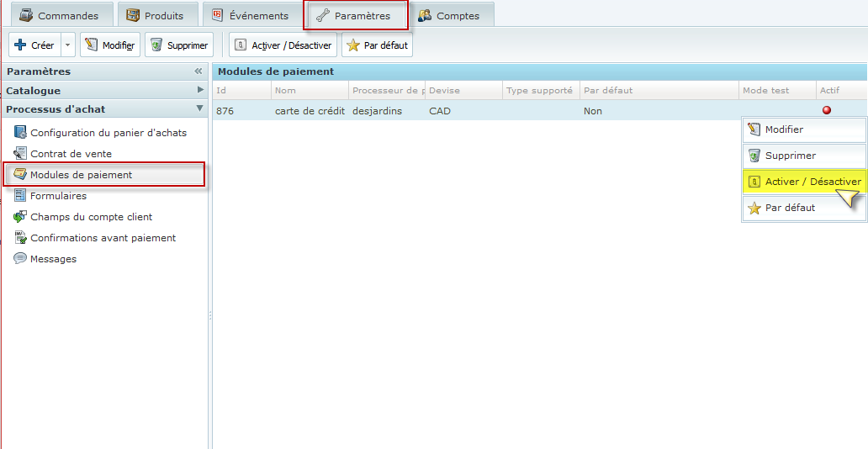The image size is (868, 449).
Task: Choose Activer / Désactiver in context menu
Action: click(804, 182)
